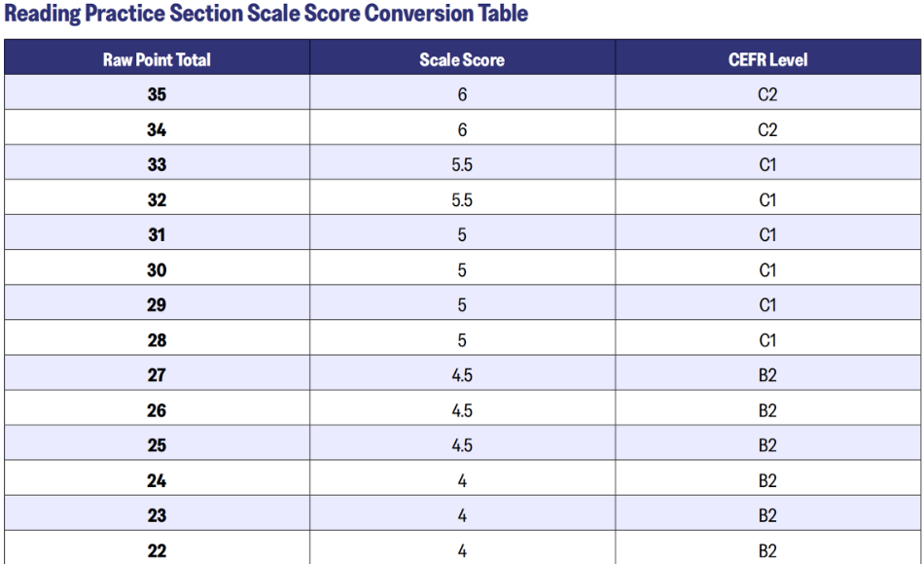The height and width of the screenshot is (564, 924).
Task: Click the scale score for raw total 24
Action: [x=462, y=479]
